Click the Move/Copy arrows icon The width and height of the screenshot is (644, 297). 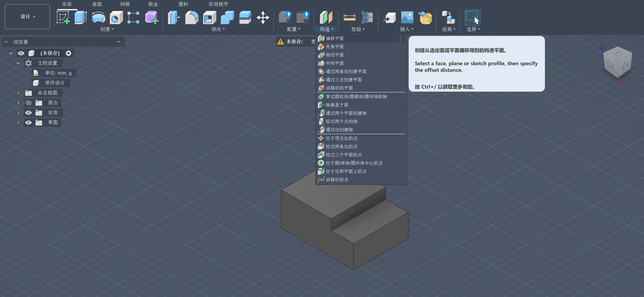(x=263, y=18)
